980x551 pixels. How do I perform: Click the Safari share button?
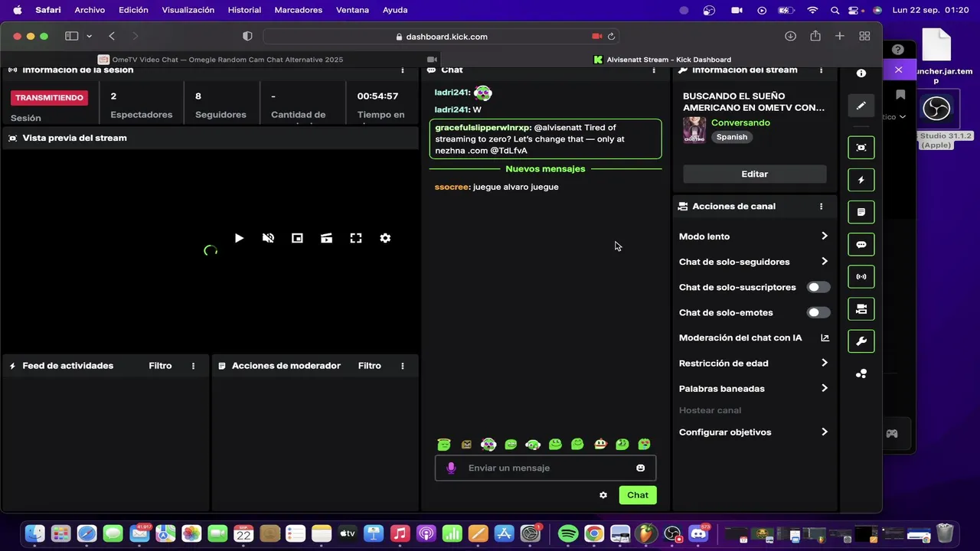pyautogui.click(x=815, y=36)
